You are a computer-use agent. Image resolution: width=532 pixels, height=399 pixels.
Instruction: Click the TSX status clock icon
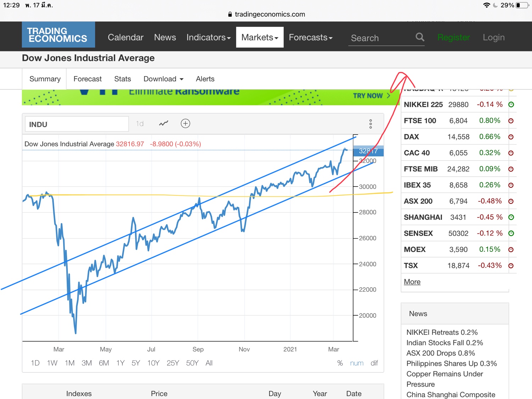tap(511, 266)
